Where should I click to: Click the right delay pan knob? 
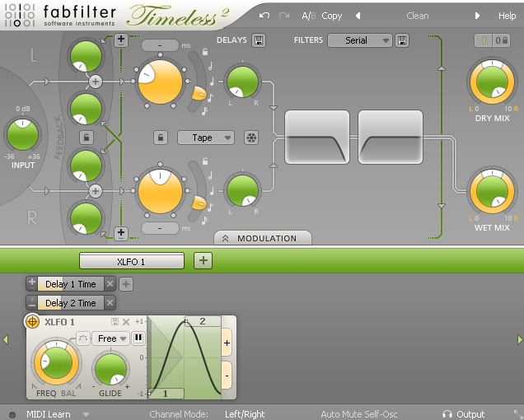[242, 190]
